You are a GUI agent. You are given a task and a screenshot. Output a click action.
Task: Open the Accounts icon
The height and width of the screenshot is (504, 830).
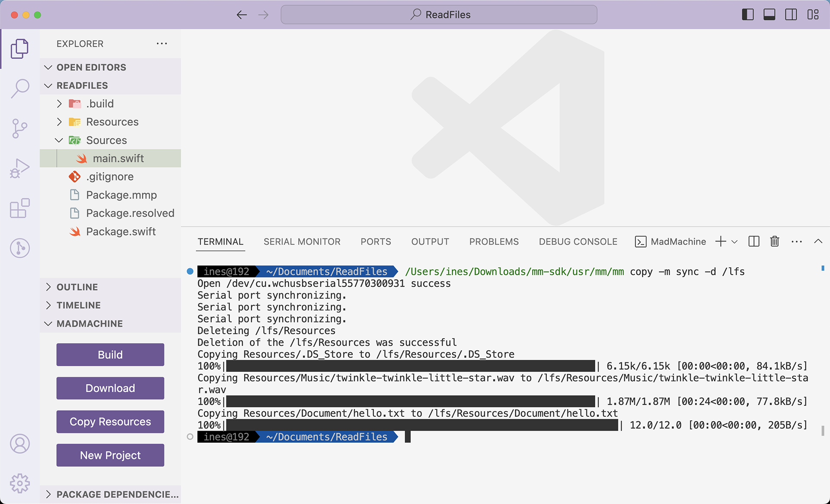coord(19,444)
